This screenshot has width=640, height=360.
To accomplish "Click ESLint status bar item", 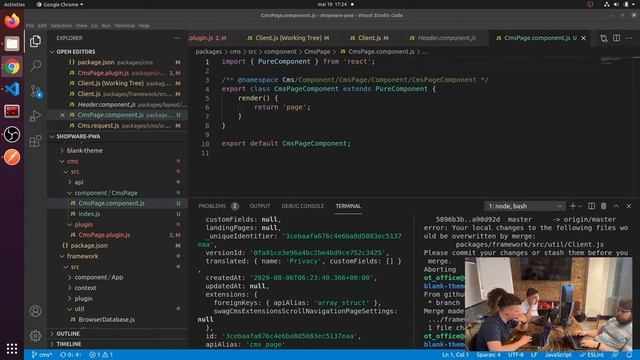I will [x=592, y=355].
